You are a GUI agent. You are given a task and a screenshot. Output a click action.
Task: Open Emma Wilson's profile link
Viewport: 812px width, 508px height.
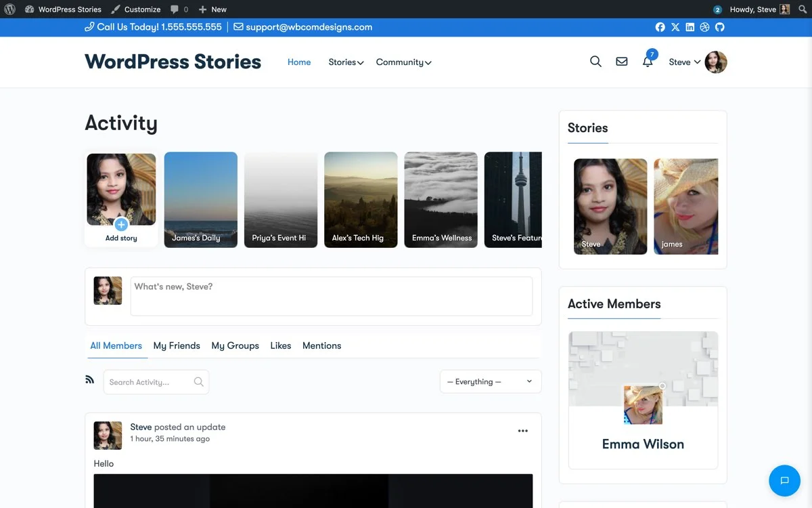point(643,444)
